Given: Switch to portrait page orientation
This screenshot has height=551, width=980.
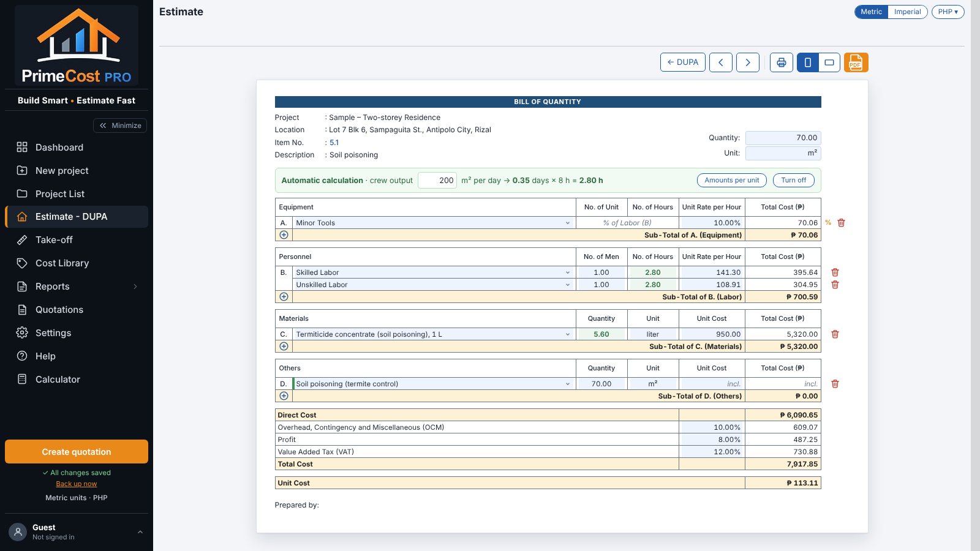Looking at the screenshot, I should click(808, 62).
